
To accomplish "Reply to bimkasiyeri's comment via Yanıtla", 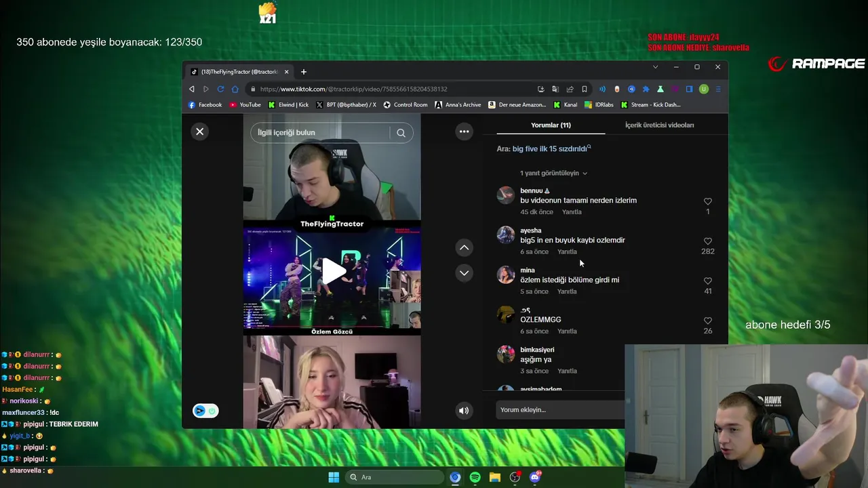I will coord(567,371).
